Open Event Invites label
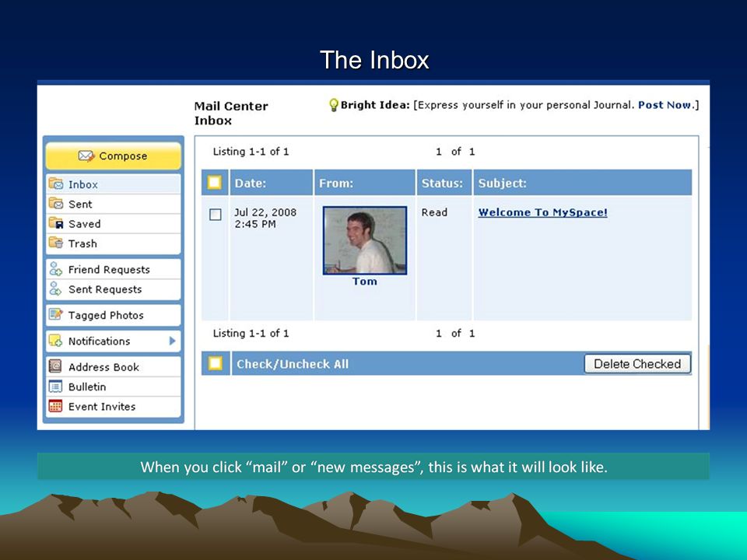Screen dimensions: 747x560 102,406
